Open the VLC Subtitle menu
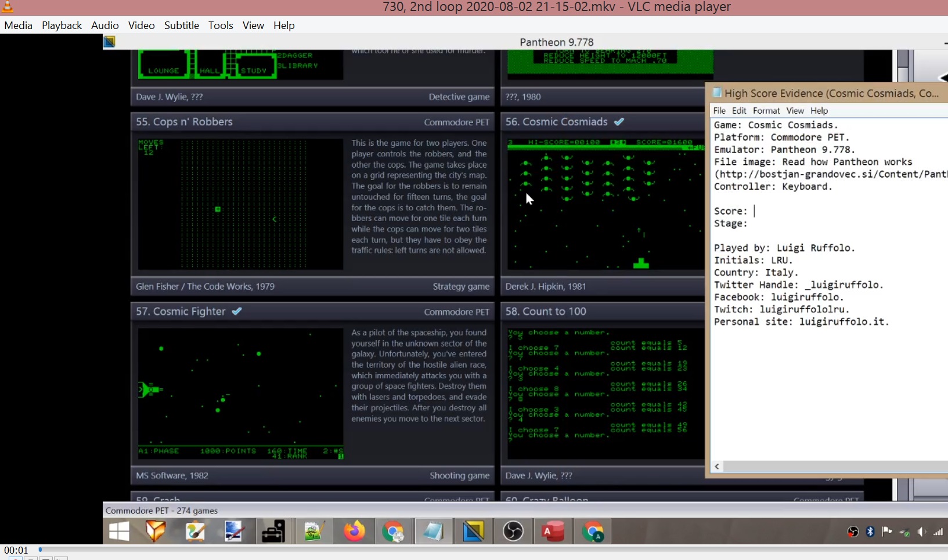 pos(181,26)
